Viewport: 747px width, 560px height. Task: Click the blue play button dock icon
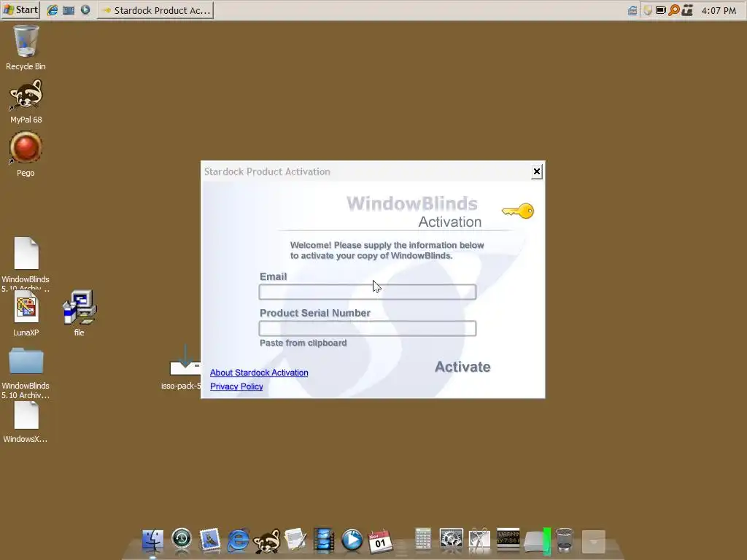pos(352,540)
